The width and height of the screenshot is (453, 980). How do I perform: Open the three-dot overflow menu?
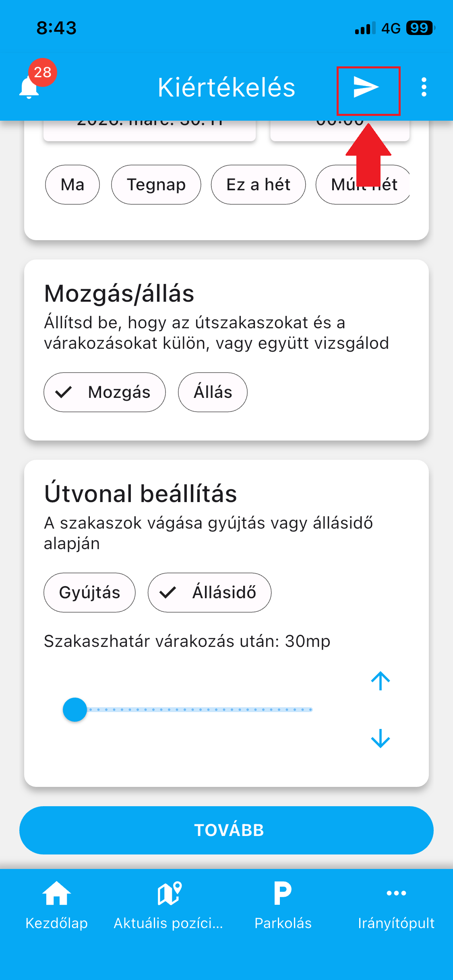424,87
